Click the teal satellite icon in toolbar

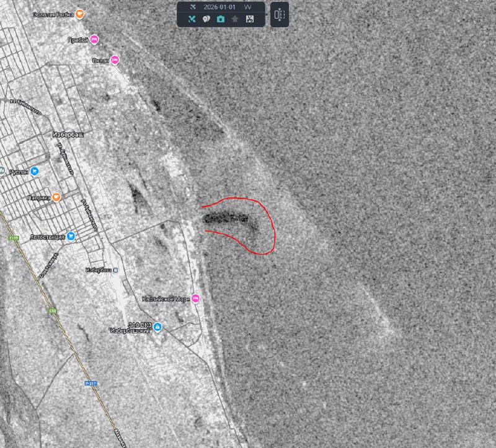click(192, 19)
